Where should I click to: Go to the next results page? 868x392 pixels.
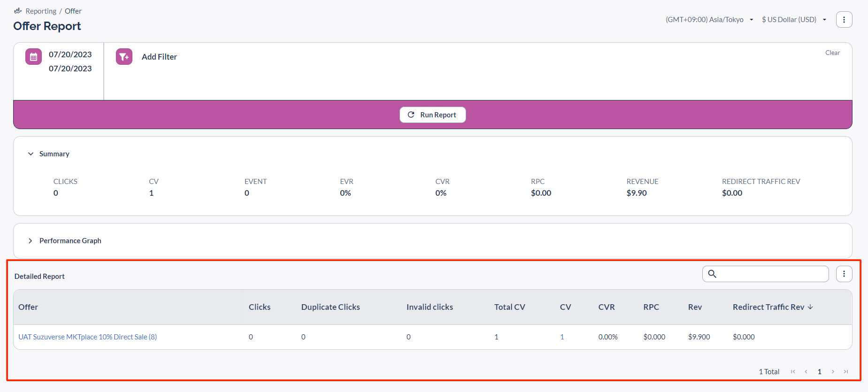tap(833, 371)
